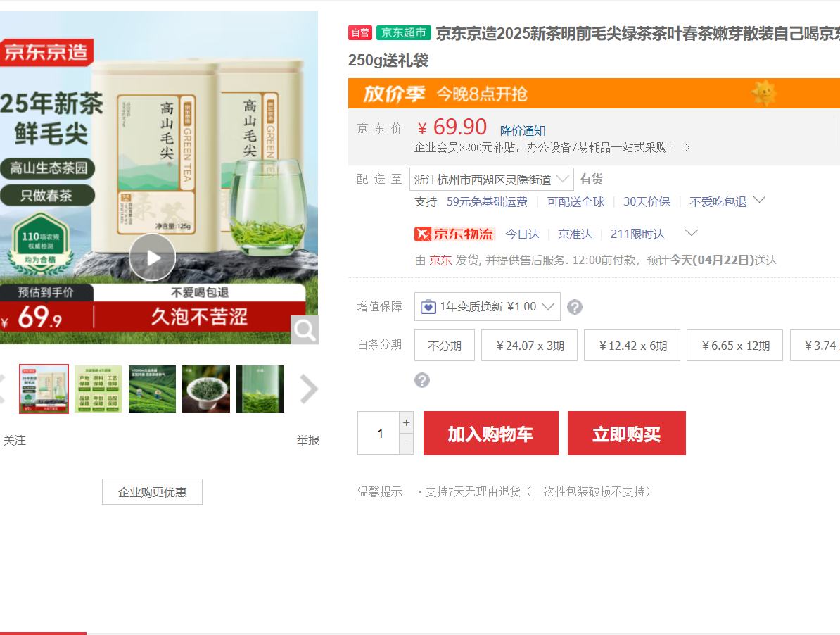
Task: Open the delivery address dropdown
Action: 491,180
